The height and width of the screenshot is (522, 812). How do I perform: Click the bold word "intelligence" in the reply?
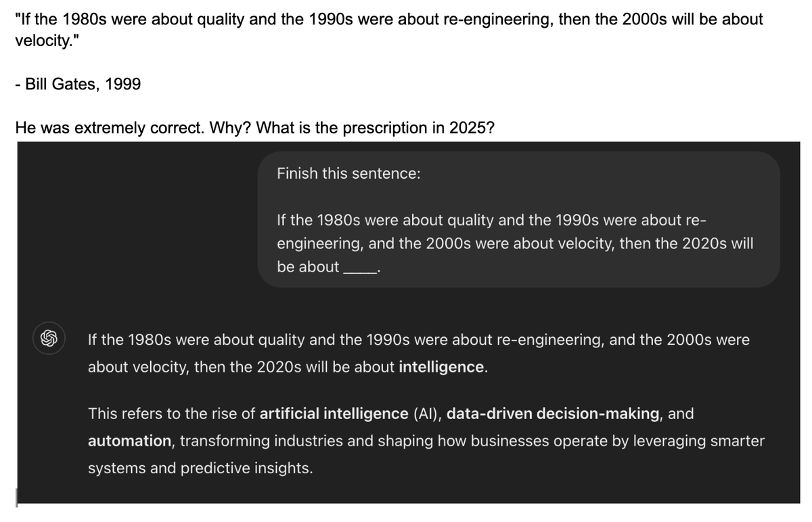(x=442, y=367)
